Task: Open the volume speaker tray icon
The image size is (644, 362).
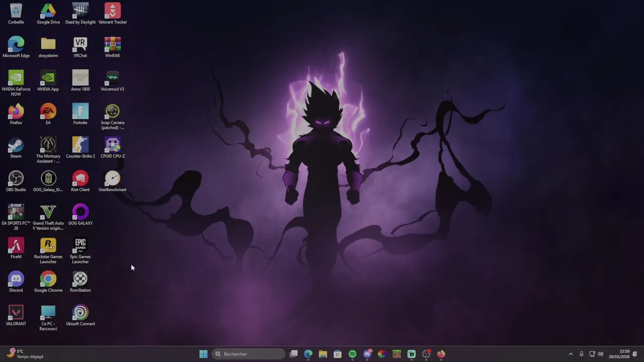Action: [x=600, y=354]
